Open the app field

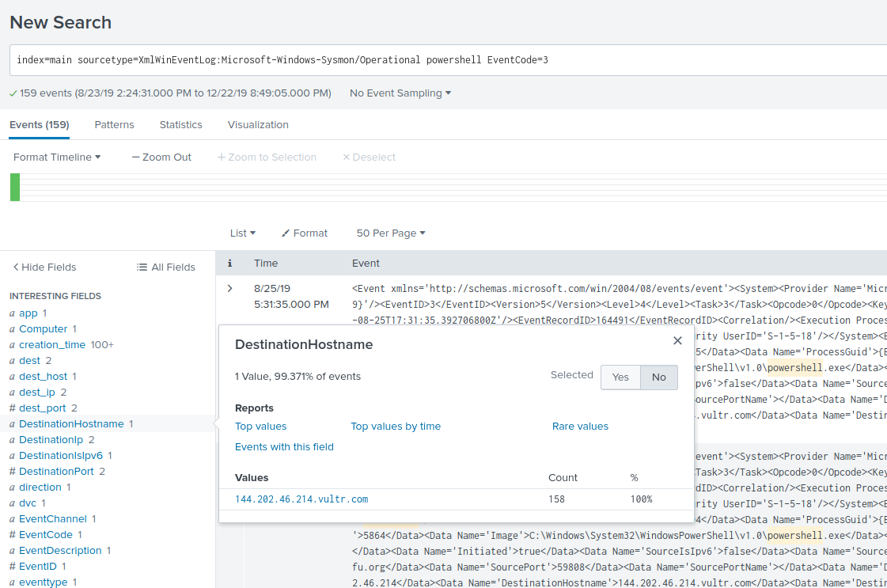[28, 313]
